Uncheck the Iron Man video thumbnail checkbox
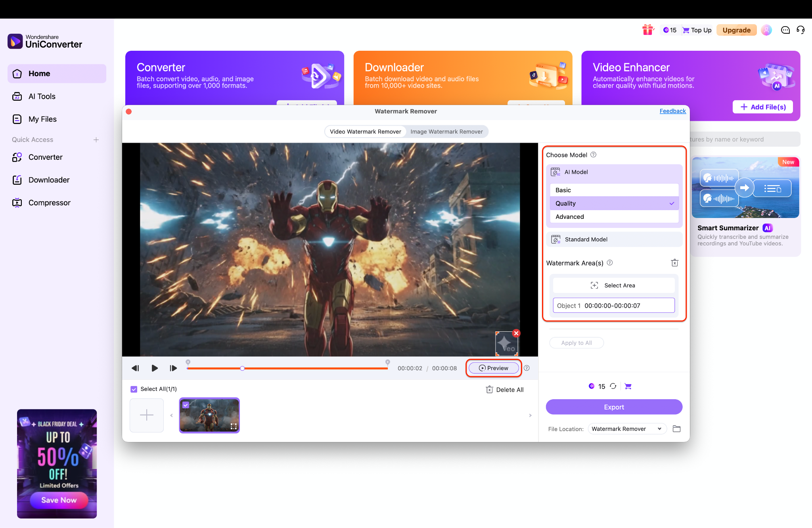 (186, 405)
